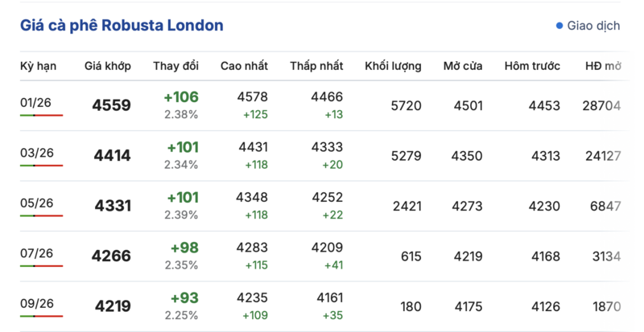Click the +93 change value for 09/26
The image size is (644, 332).
[x=184, y=297]
